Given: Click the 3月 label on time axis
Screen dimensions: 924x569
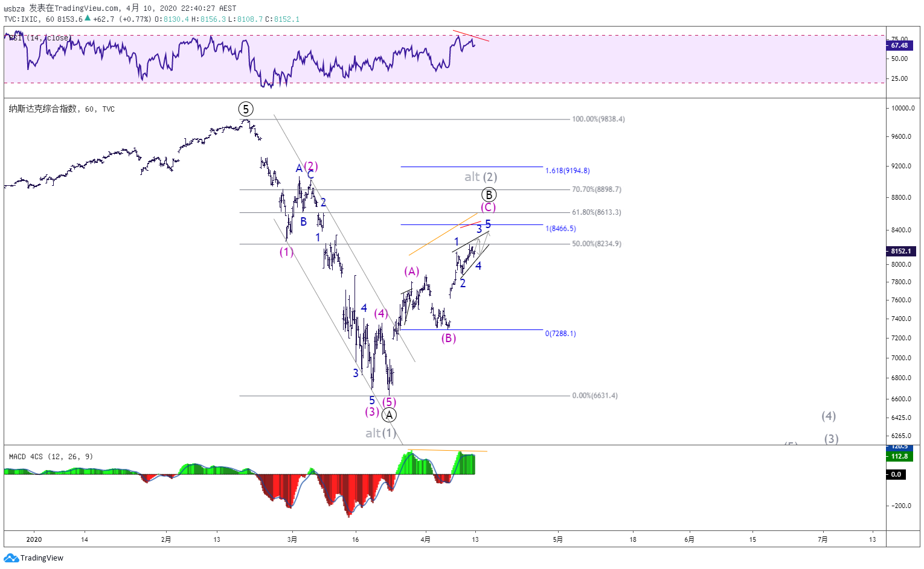Looking at the screenshot, I should (x=292, y=539).
